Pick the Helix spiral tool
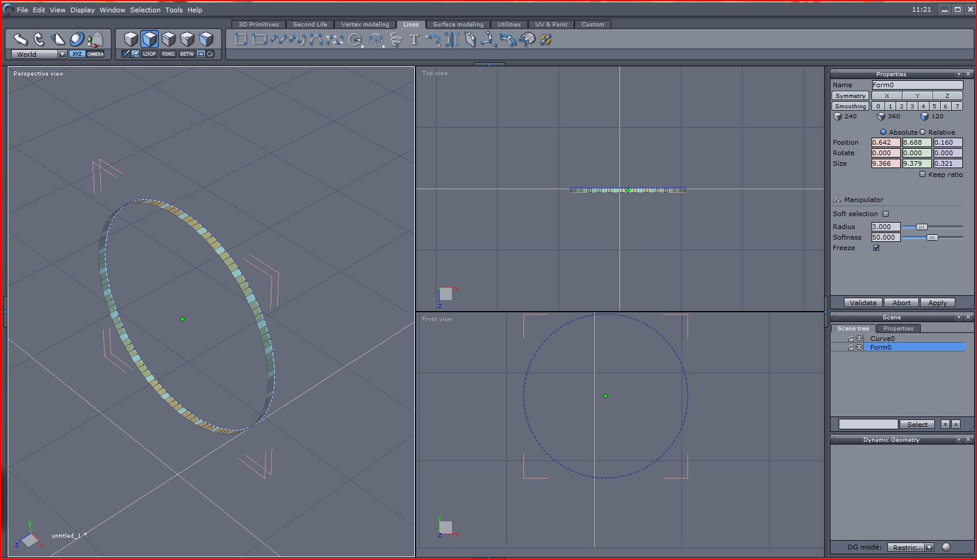 pyautogui.click(x=396, y=39)
